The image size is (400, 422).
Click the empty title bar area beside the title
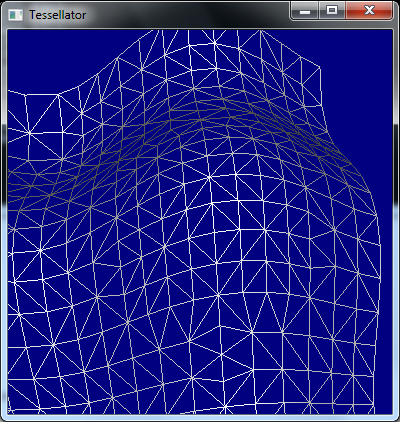[x=187, y=15]
